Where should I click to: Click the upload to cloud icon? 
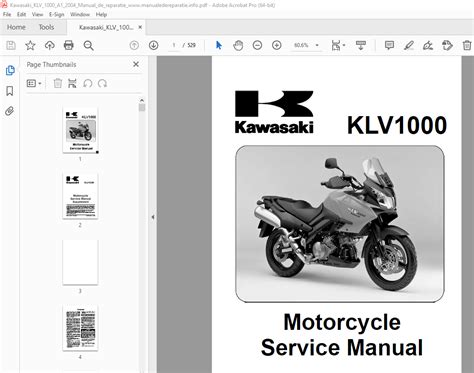pos(50,45)
